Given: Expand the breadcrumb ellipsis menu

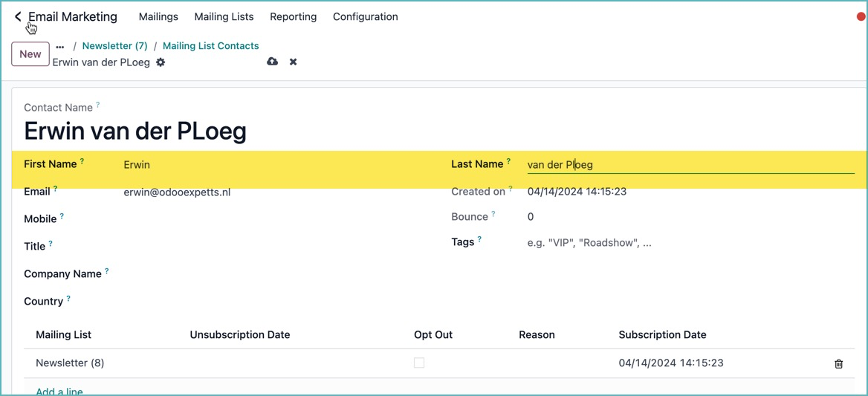Looking at the screenshot, I should tap(60, 47).
